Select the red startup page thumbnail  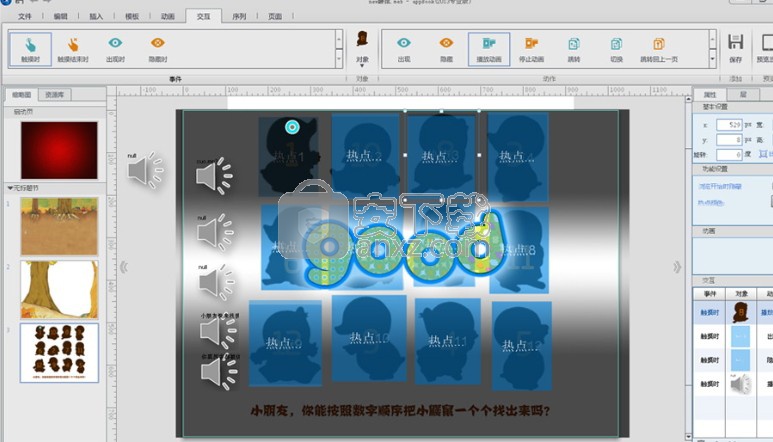(x=59, y=150)
